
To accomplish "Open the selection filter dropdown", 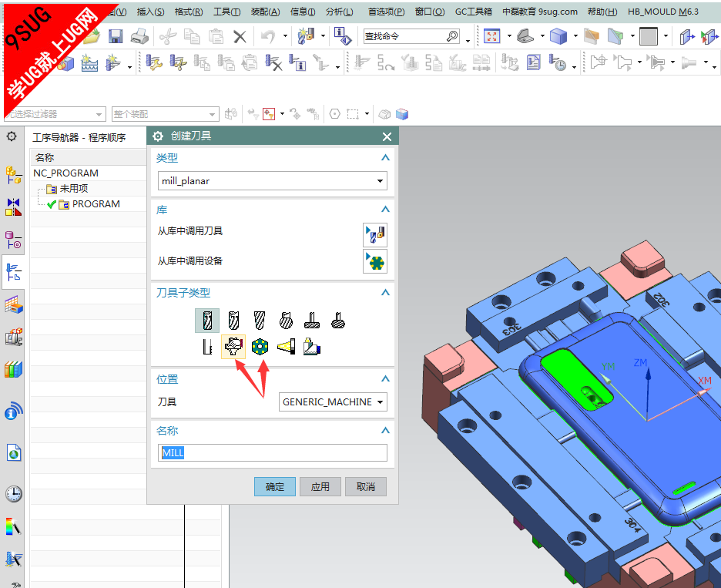I will pyautogui.click(x=55, y=114).
